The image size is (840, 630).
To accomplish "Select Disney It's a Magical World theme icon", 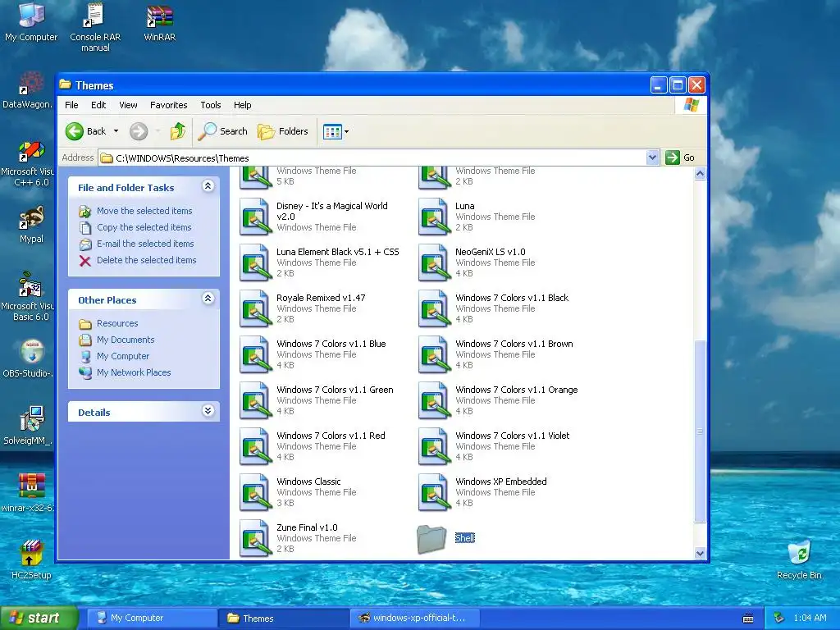I will pyautogui.click(x=254, y=217).
